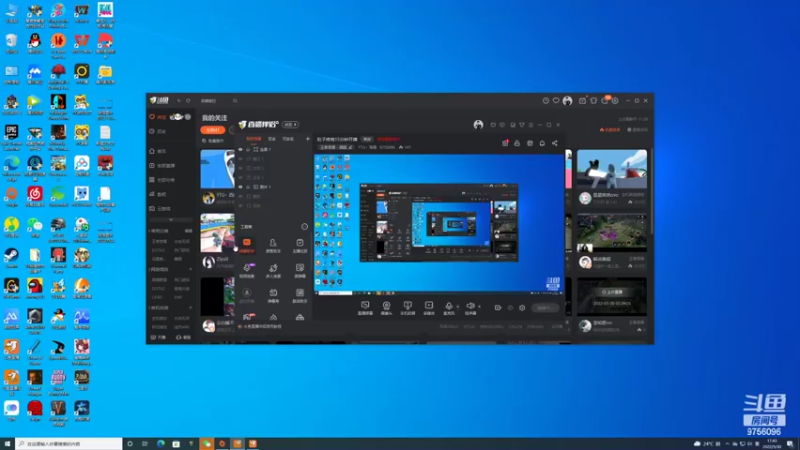This screenshot has height=450, width=800.
Task: Open the home icon in Douyu sidebar
Action: [x=152, y=151]
